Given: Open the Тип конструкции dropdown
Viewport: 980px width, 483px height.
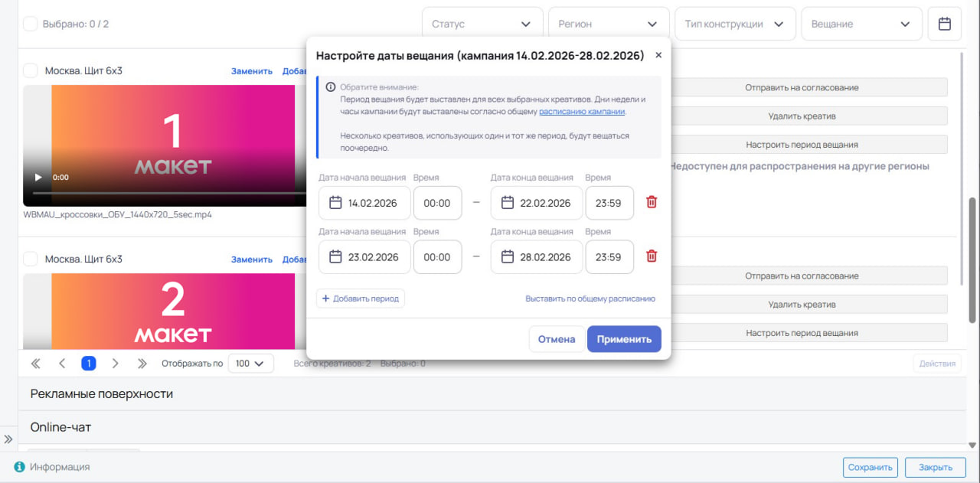Looking at the screenshot, I should point(734,24).
